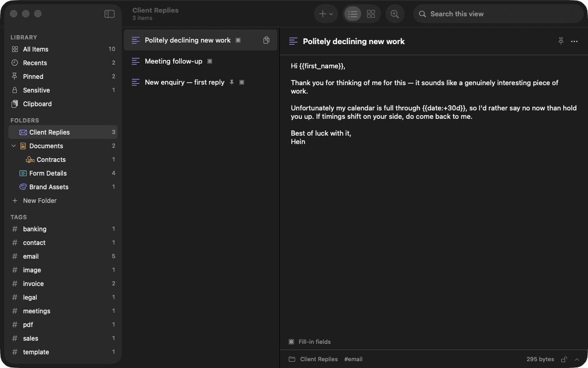Click the text snippet icon beside detail title
This screenshot has width=588, height=368.
pos(293,42)
